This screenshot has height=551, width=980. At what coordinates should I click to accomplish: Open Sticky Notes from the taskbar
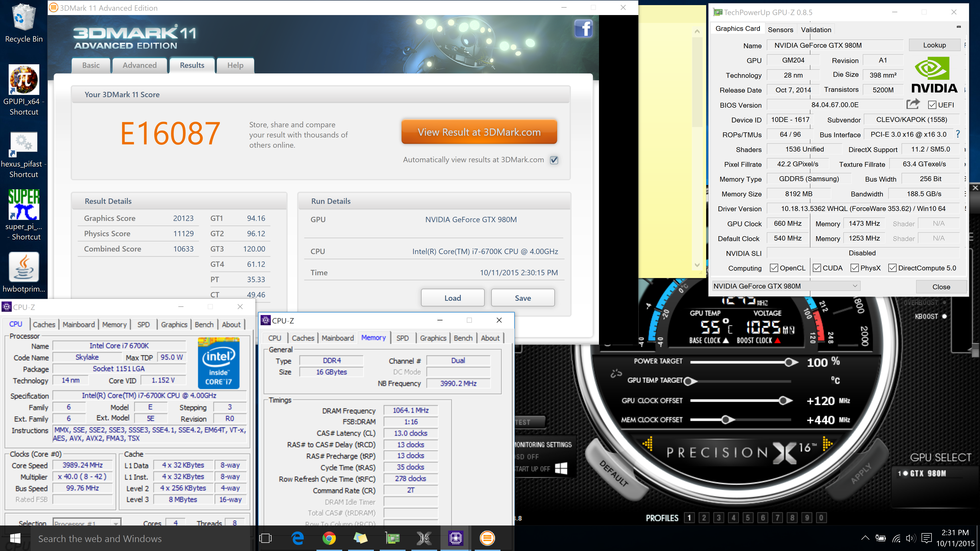[361, 539]
